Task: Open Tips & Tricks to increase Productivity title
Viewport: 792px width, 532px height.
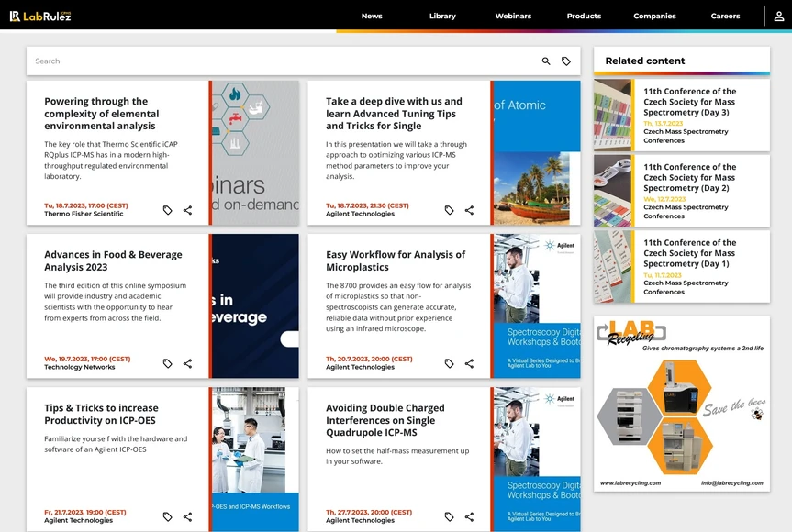Action: (x=101, y=414)
